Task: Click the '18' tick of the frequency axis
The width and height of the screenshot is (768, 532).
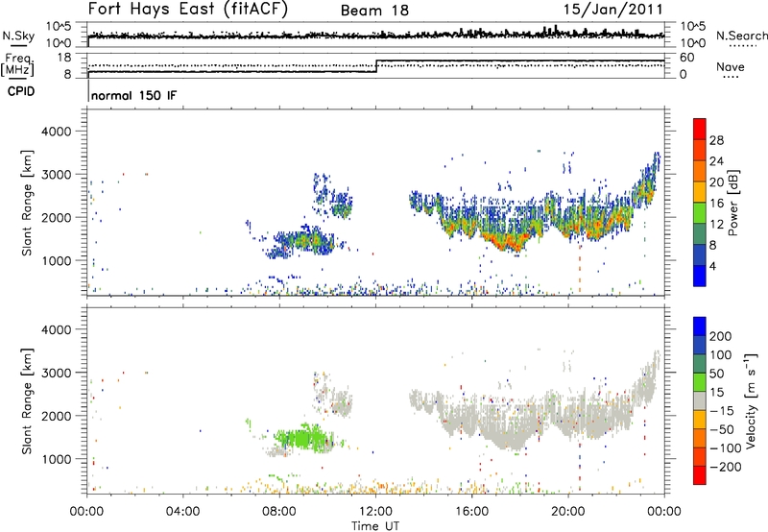Action: [x=64, y=58]
